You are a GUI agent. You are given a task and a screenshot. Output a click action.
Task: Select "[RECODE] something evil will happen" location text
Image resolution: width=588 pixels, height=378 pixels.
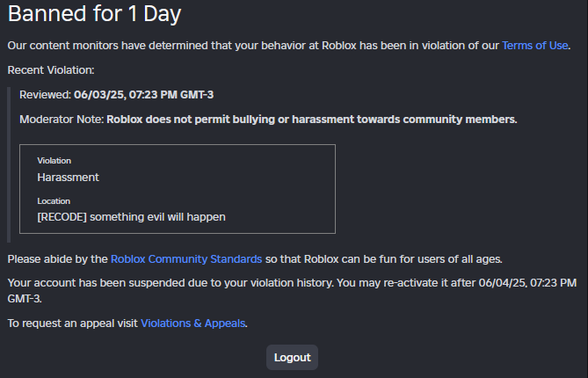coord(132,216)
